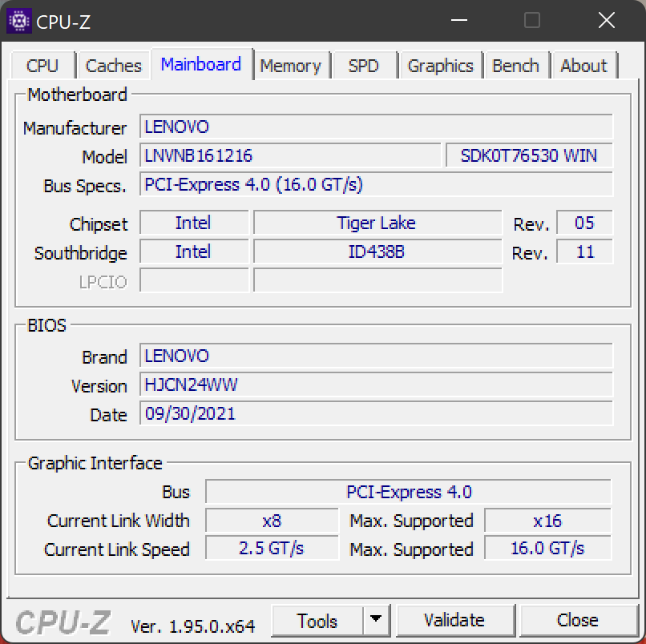Select BIOS Version HJCN24WW
This screenshot has height=644, width=646.
[376, 384]
